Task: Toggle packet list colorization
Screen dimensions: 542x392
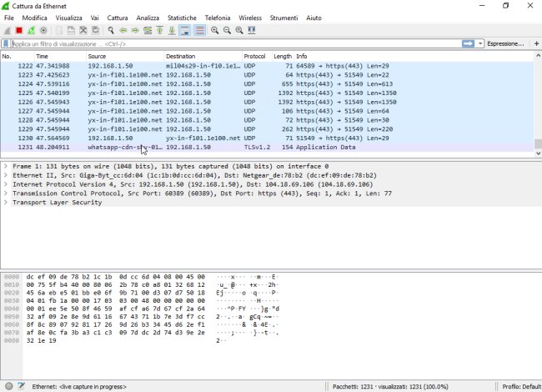Action: [x=200, y=30]
